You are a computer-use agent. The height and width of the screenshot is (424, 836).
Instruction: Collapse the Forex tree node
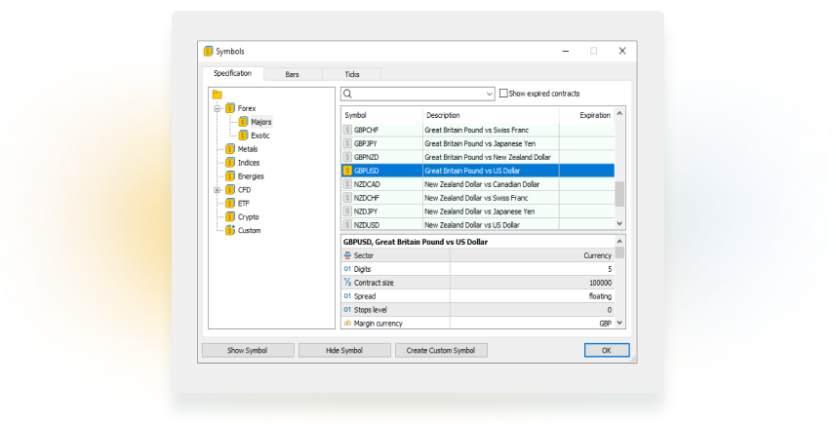(217, 108)
